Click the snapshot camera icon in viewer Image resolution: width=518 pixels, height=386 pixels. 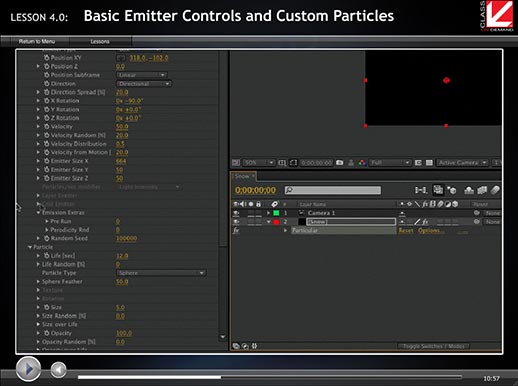(x=340, y=163)
